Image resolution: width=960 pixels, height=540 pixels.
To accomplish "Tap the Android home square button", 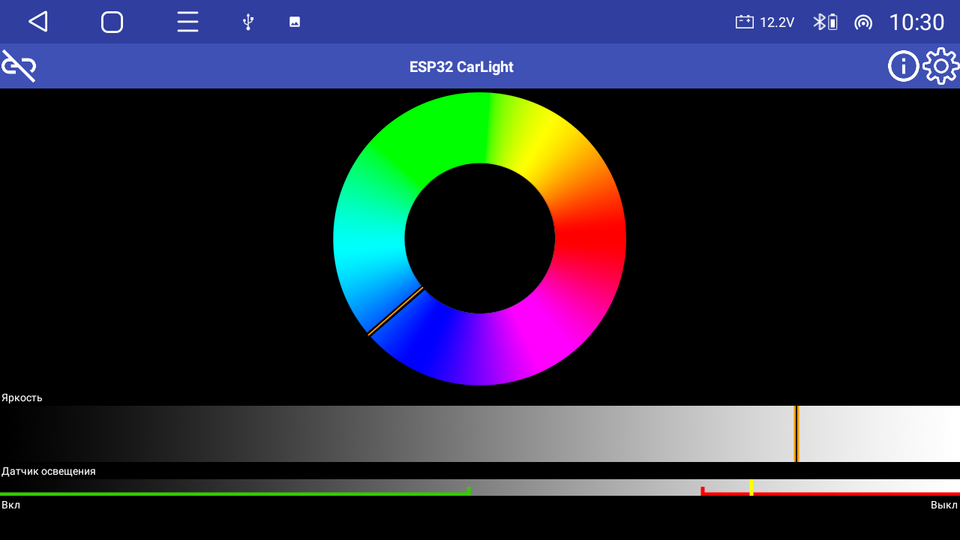I will tap(112, 22).
